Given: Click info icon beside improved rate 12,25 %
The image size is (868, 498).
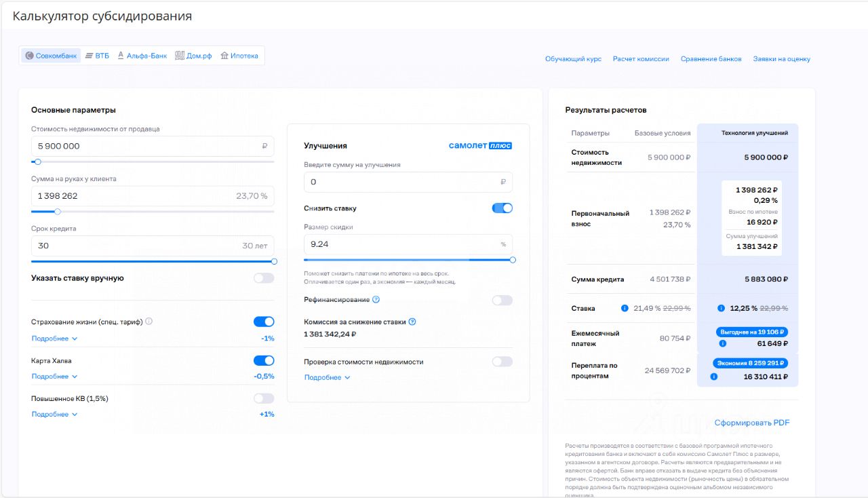Looking at the screenshot, I should coord(721,308).
